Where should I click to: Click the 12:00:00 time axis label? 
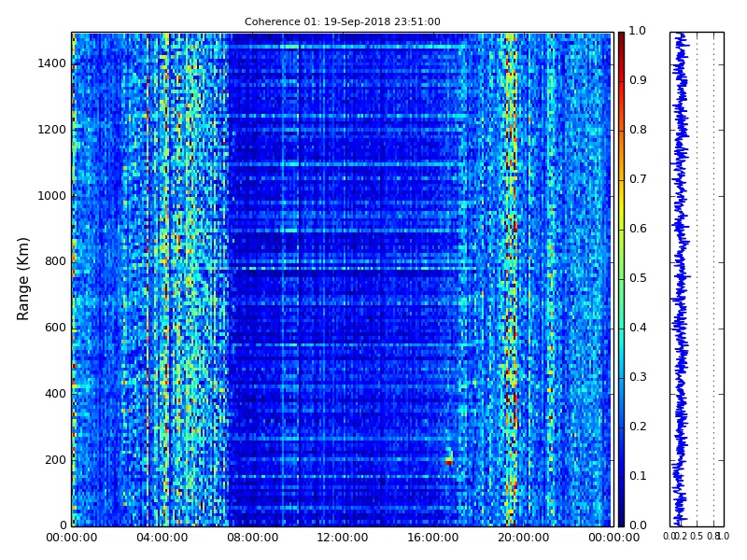click(343, 538)
